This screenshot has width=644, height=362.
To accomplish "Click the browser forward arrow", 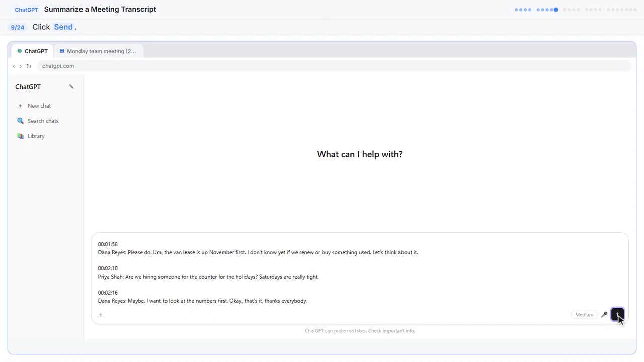I will (x=21, y=66).
